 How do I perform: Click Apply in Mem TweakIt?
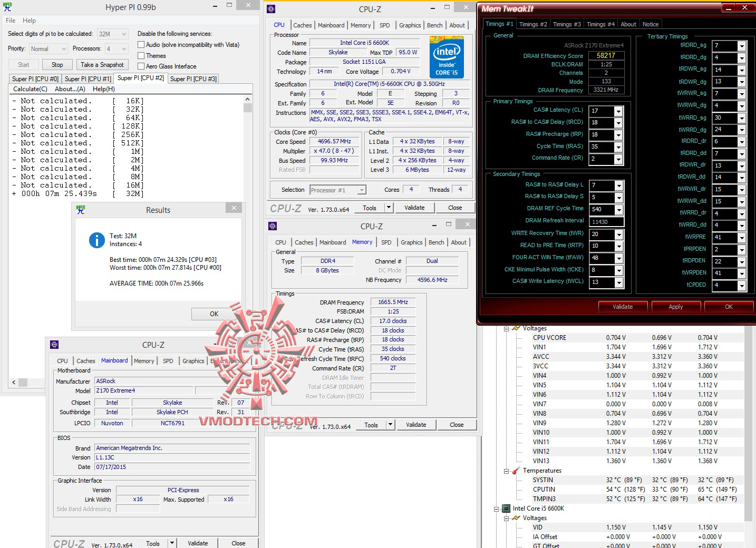click(676, 307)
